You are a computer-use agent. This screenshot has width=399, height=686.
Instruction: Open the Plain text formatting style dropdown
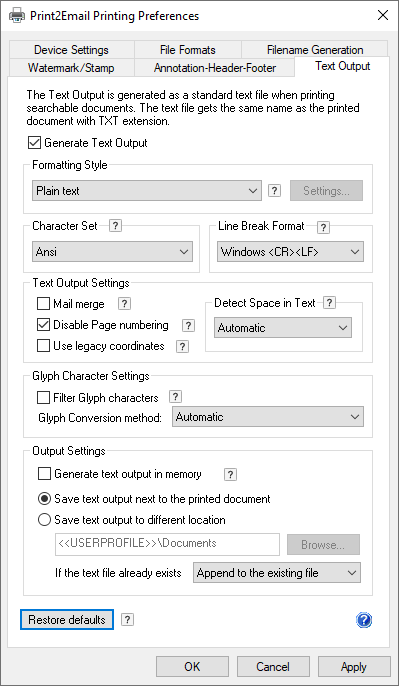click(147, 191)
